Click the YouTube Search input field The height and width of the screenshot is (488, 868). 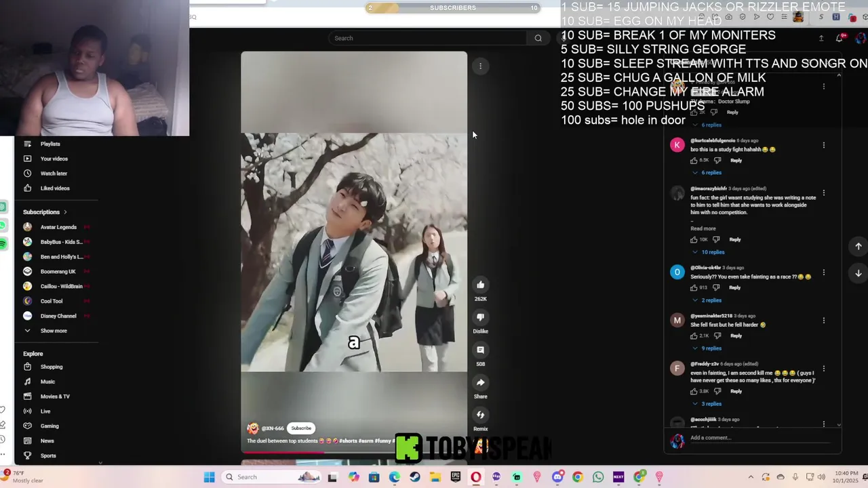pos(428,38)
